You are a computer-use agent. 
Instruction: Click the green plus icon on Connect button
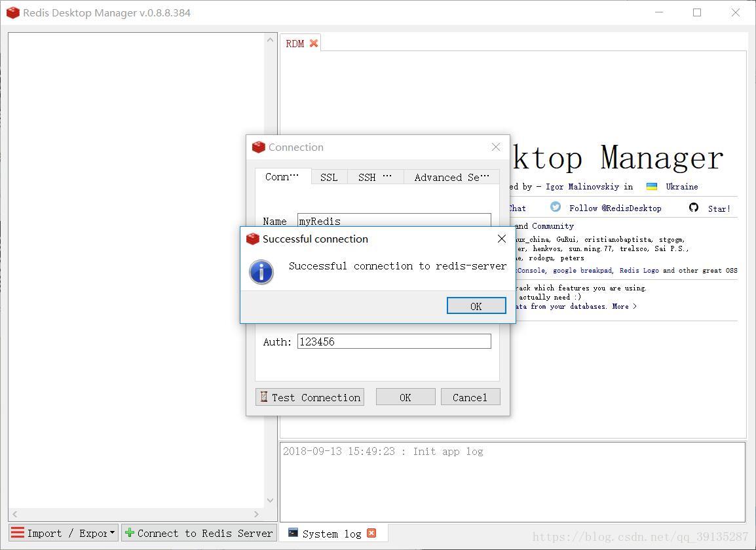[129, 533]
